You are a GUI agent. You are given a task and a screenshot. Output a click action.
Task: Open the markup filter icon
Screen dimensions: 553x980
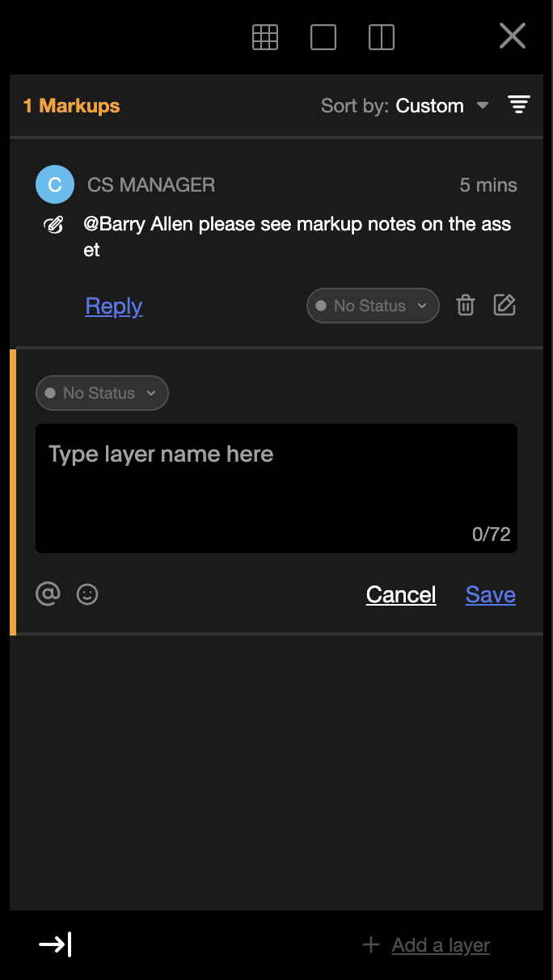(518, 104)
